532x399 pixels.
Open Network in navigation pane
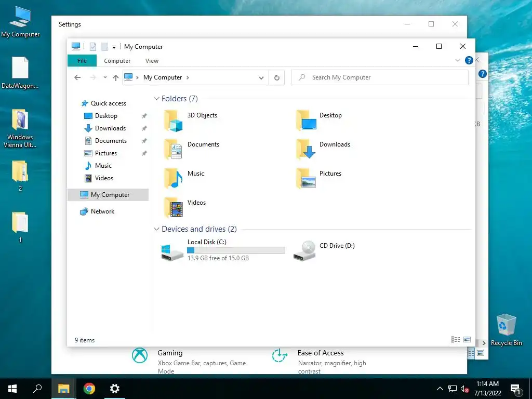(102, 211)
